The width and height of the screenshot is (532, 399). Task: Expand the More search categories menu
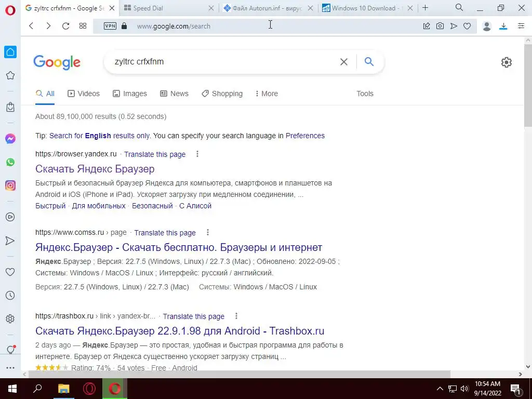267,94
